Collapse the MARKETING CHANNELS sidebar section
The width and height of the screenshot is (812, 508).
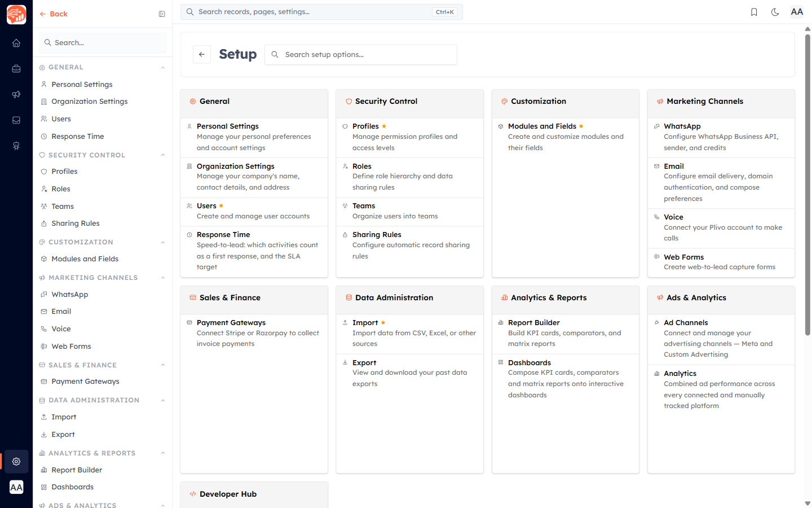point(163,278)
